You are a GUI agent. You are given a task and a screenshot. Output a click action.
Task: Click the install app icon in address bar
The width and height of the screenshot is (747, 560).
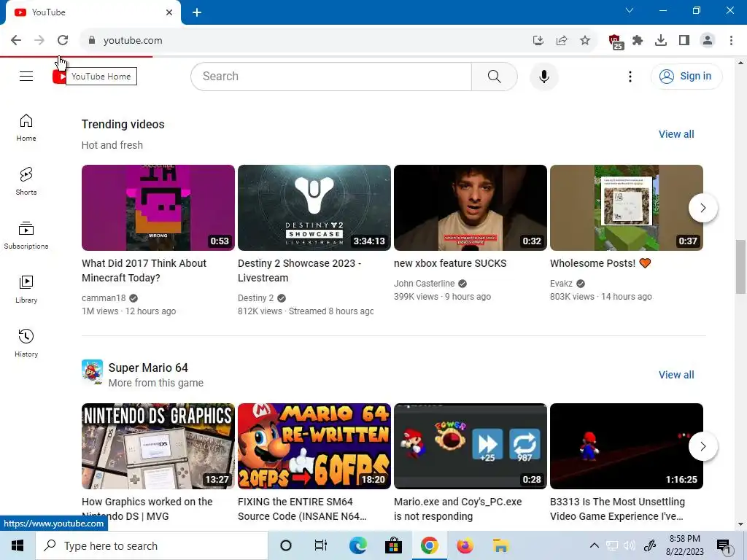coord(538,41)
